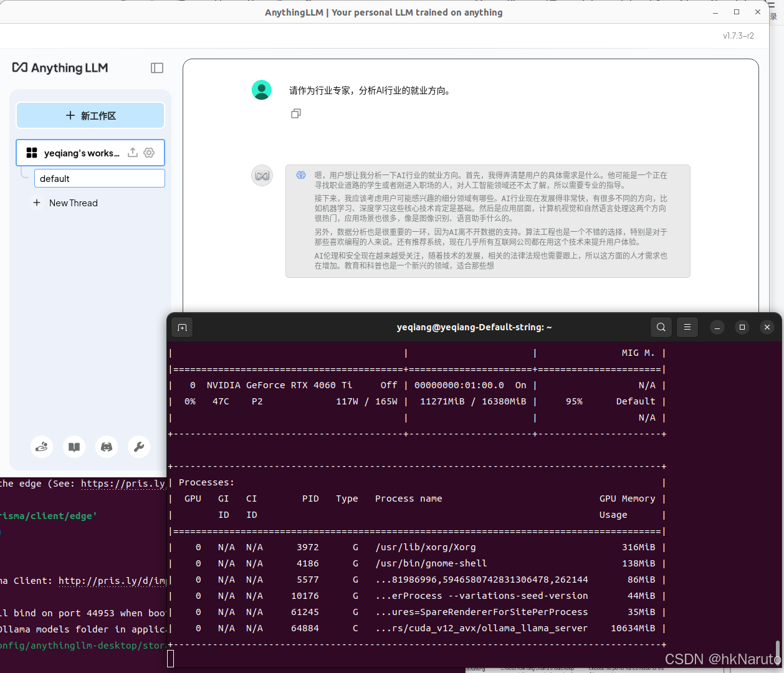Click the 10634MiB memory usage value
Viewport: 784px width, 673px height.
click(x=633, y=628)
